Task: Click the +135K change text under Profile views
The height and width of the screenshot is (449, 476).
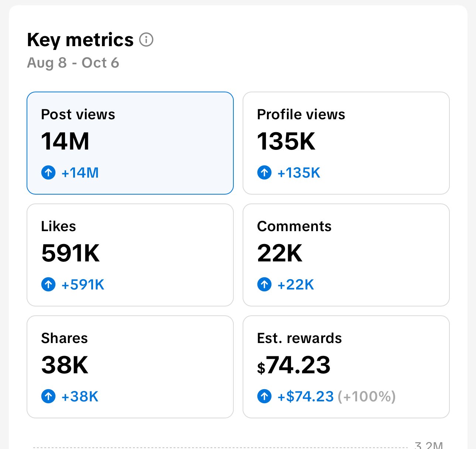Action: (x=298, y=172)
